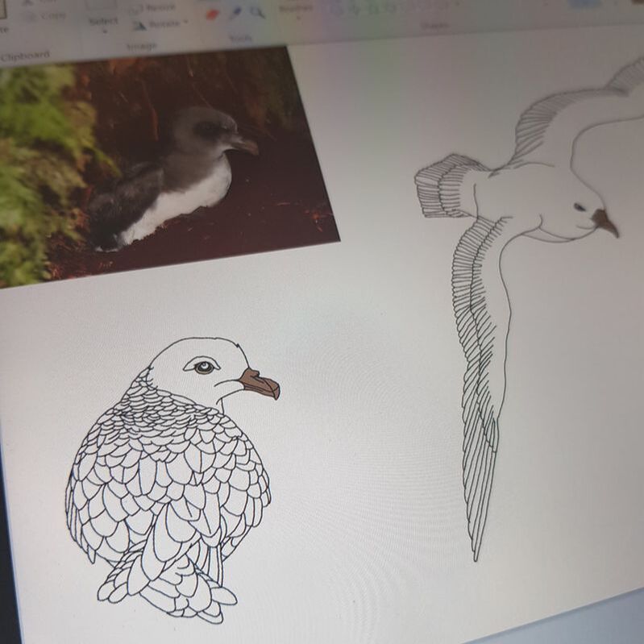Select the Eraser tool in Paint

point(211,15)
